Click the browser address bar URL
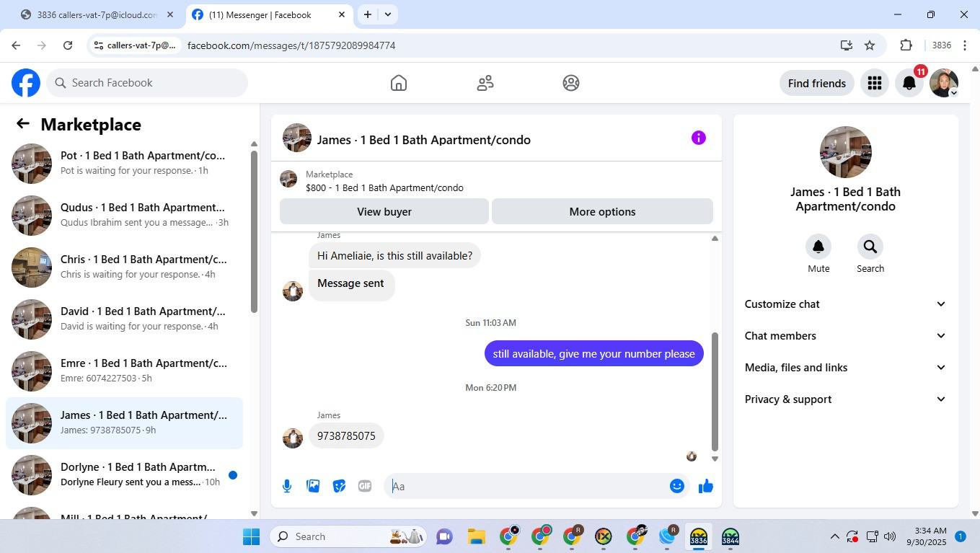 [291, 45]
